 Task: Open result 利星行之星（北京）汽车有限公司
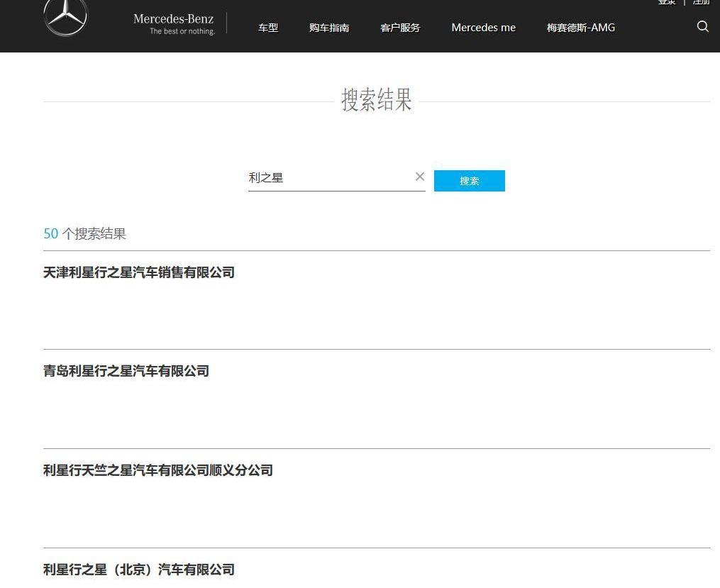138,569
